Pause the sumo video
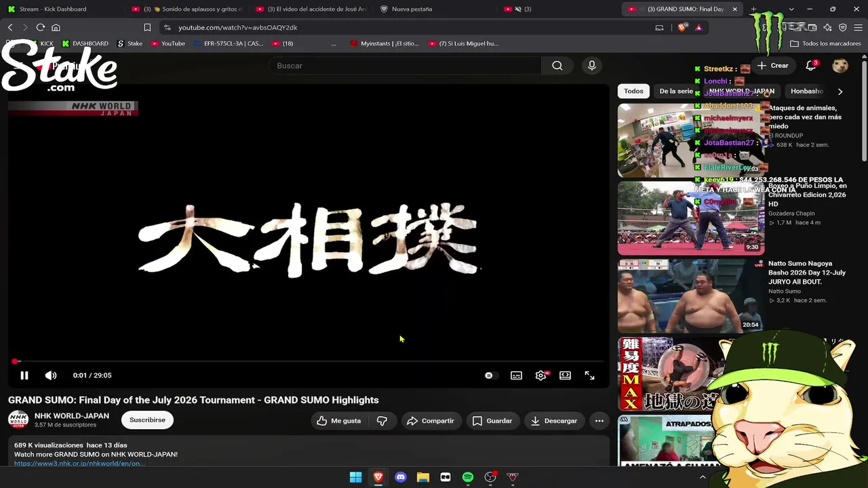Image resolution: width=868 pixels, height=488 pixels. point(24,375)
